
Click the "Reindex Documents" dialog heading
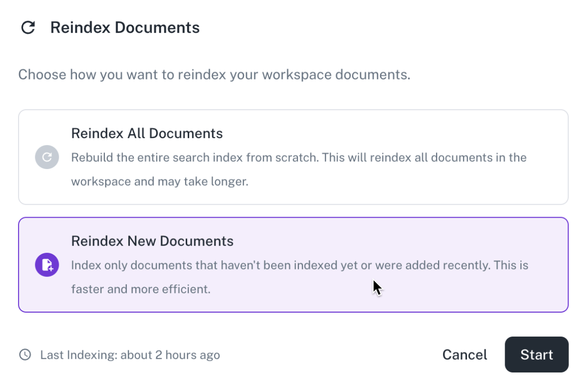point(125,27)
